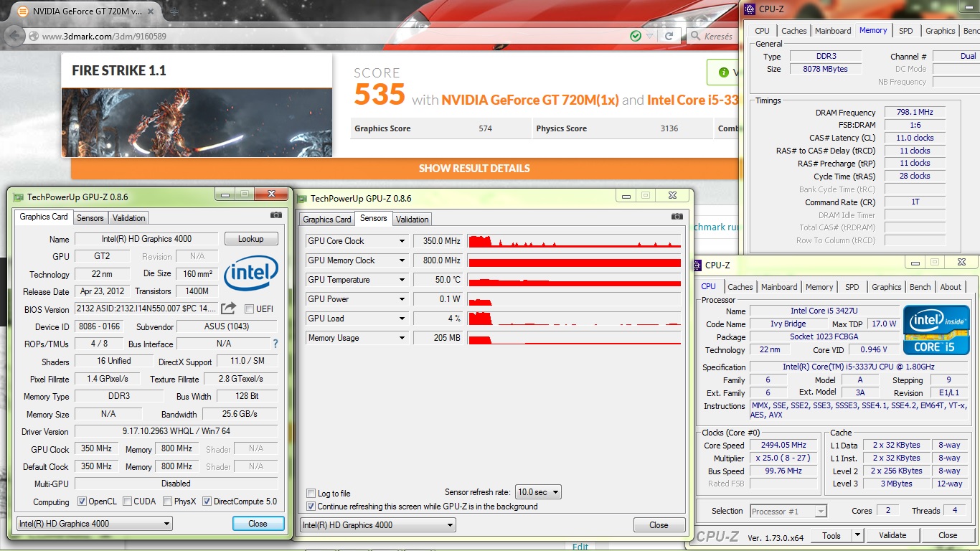Open the Bench tab in lower CPU-Z window

click(920, 287)
